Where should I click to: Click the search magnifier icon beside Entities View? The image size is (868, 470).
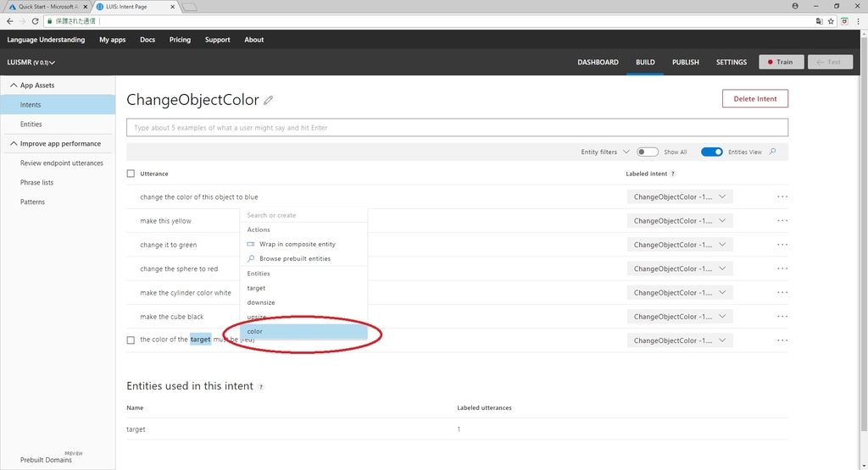(773, 152)
